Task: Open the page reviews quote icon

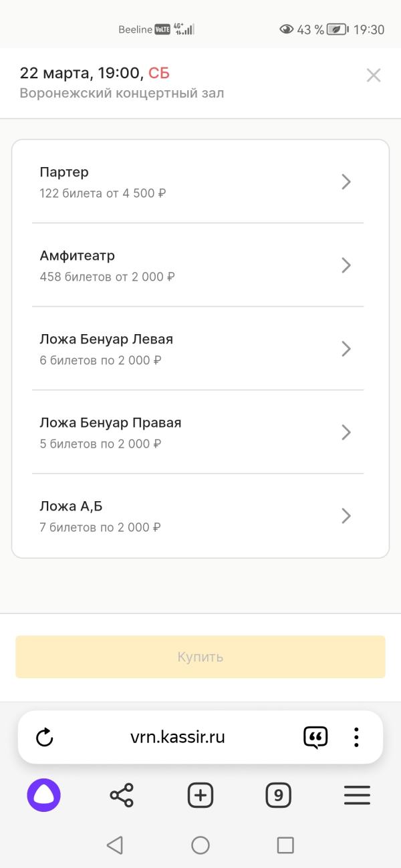Action: [315, 738]
